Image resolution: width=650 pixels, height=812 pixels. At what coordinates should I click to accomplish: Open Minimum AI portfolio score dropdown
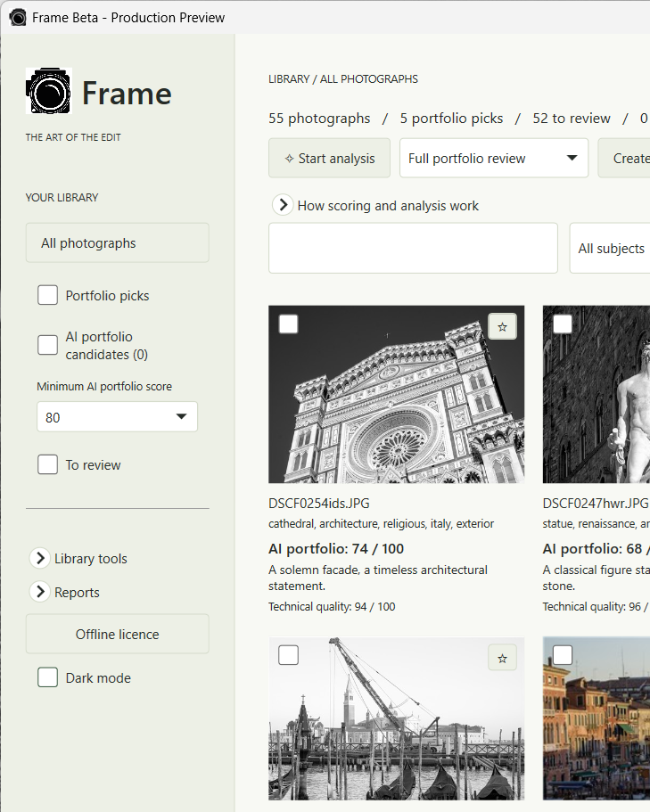[x=117, y=417]
